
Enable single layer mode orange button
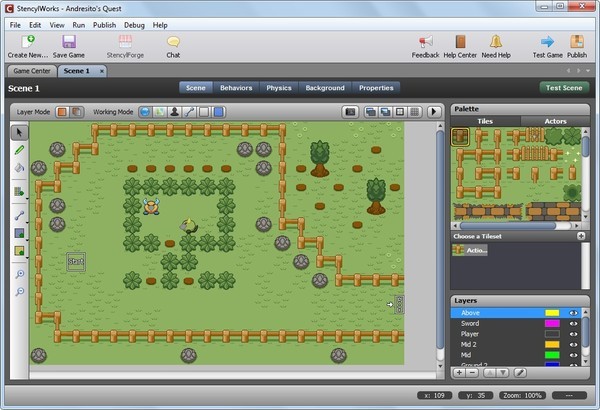pyautogui.click(x=62, y=112)
